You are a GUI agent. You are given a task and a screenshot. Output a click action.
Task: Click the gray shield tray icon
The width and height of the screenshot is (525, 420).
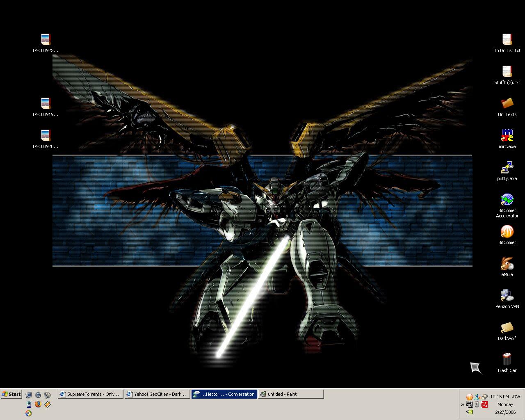[477, 404]
